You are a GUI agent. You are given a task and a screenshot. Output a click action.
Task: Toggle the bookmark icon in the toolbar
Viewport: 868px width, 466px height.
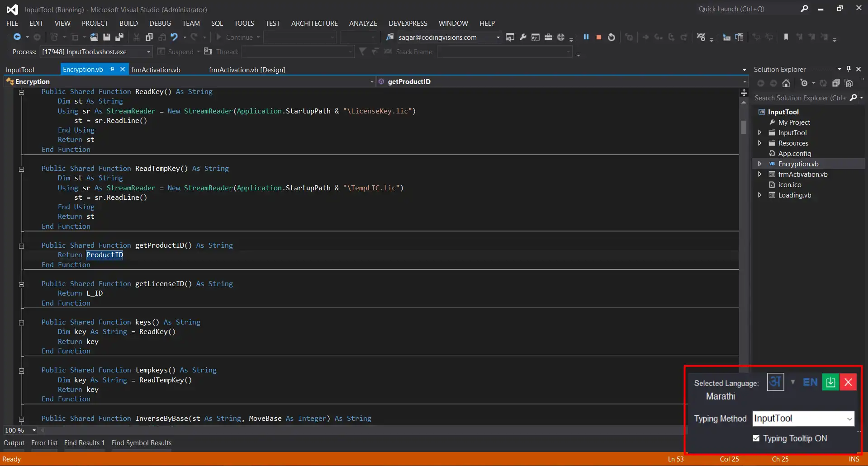(786, 37)
